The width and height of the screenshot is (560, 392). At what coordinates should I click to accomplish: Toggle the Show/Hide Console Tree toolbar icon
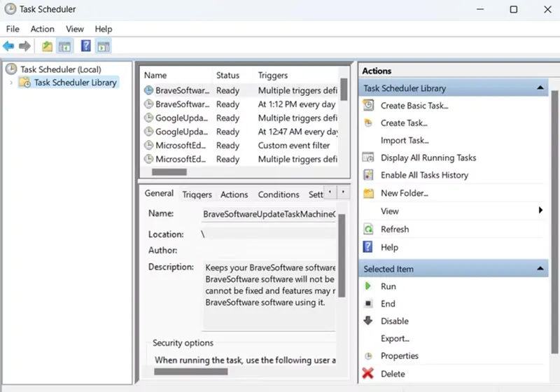(64, 46)
